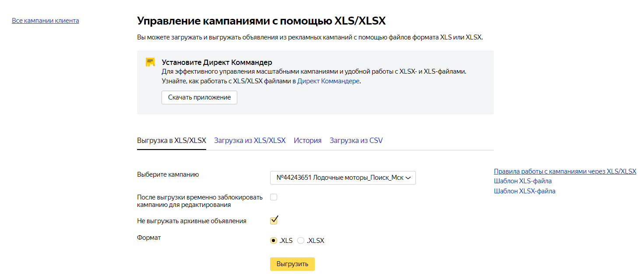This screenshot has width=644, height=274.
Task: Choose the .XLSX format radio button
Action: pyautogui.click(x=301, y=240)
